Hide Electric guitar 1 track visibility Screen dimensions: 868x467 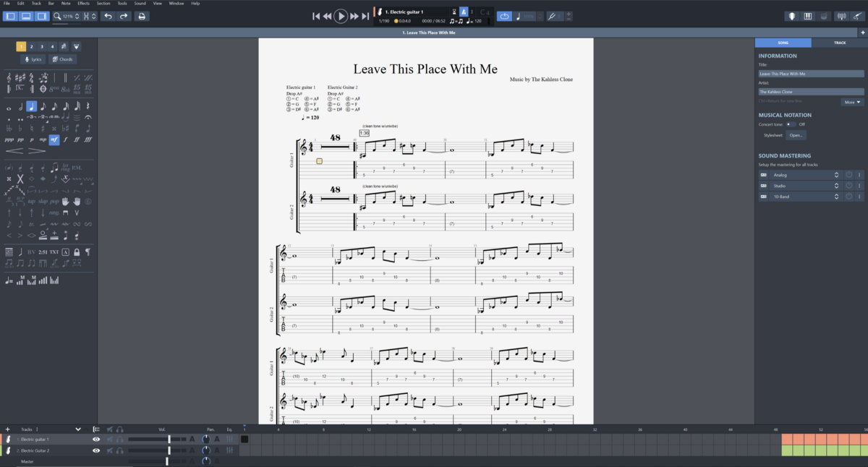[x=96, y=439]
